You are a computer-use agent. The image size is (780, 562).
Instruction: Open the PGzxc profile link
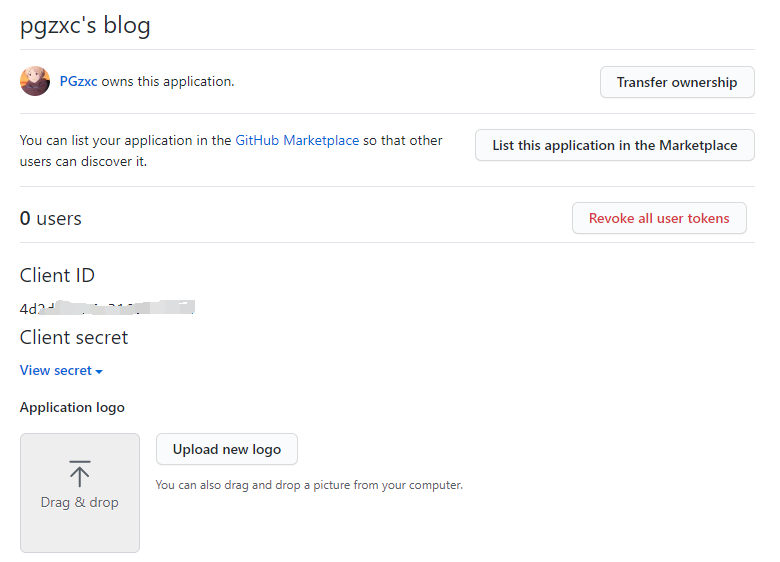pos(78,81)
